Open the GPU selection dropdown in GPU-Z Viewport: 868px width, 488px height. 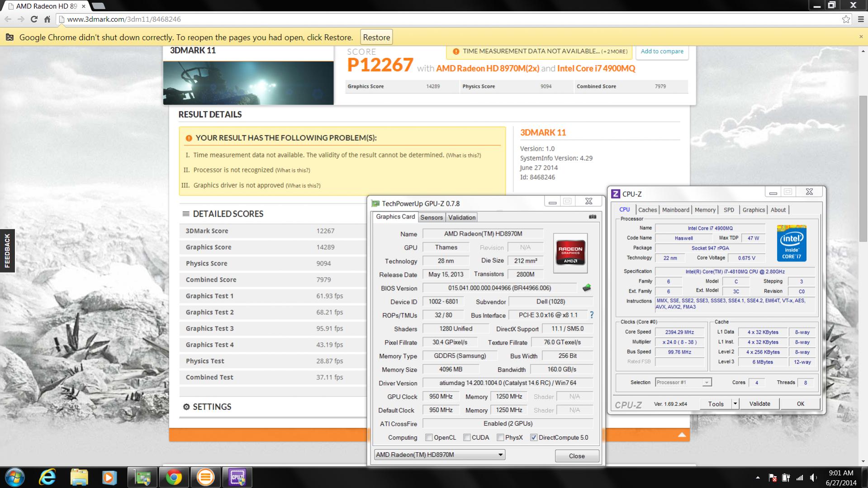point(440,455)
